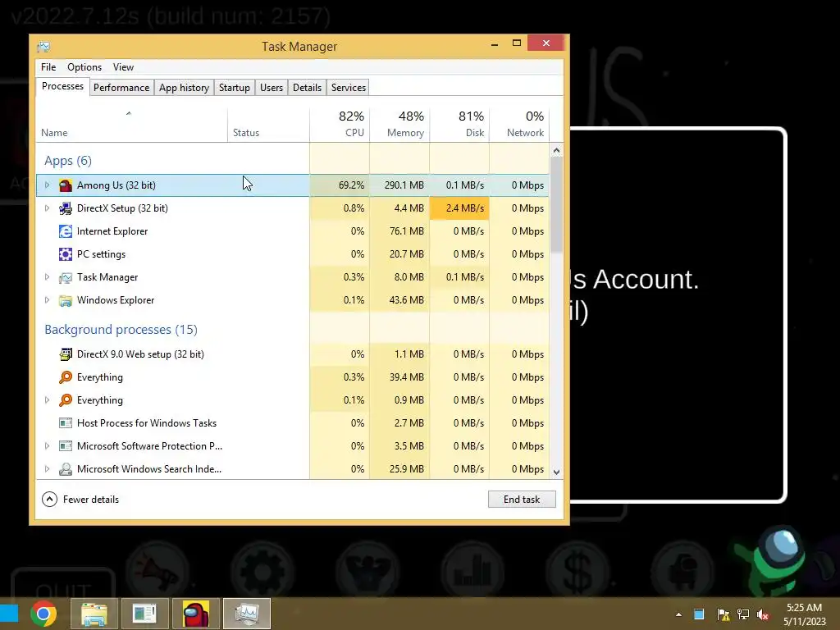Click the DirectX 9.0 Web setup icon
Screen dimensions: 840x630
pyautogui.click(x=66, y=354)
